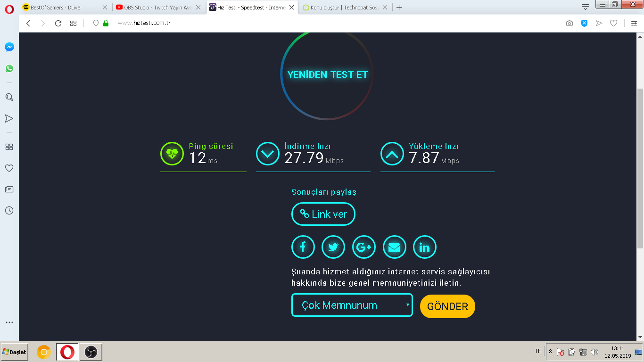Share results on Twitter
This screenshot has height=362, width=644.
(333, 247)
